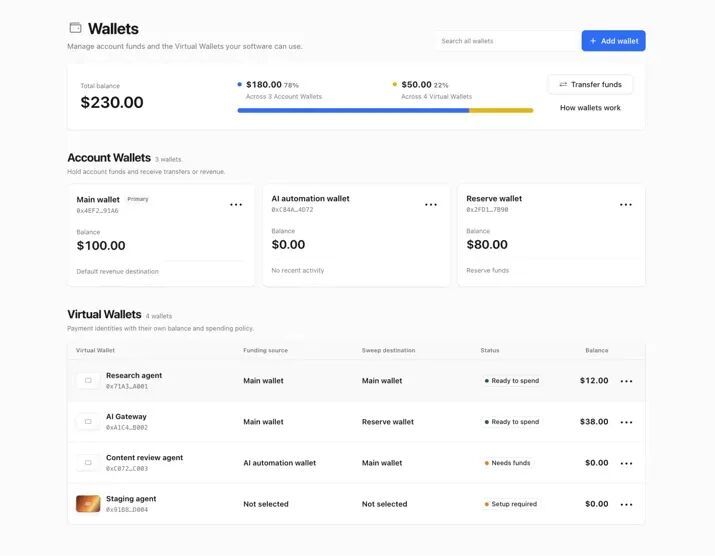The width and height of the screenshot is (715, 556).
Task: Click the $100.00 balance on Main wallet
Action: point(101,245)
